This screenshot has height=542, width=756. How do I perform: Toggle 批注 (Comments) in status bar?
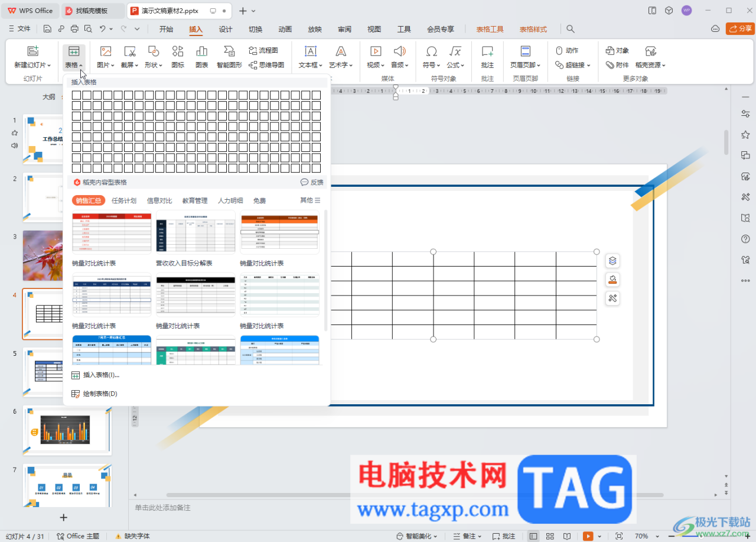coord(504,536)
